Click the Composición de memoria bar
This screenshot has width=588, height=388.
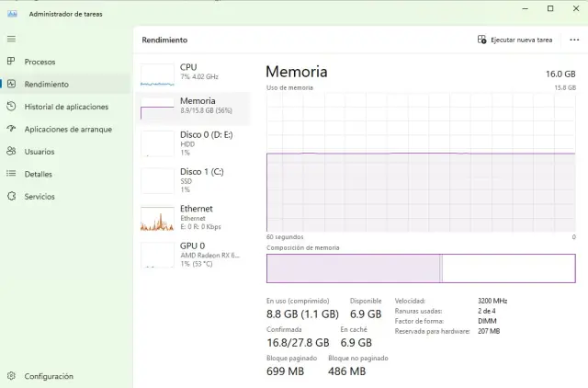[x=421, y=268]
